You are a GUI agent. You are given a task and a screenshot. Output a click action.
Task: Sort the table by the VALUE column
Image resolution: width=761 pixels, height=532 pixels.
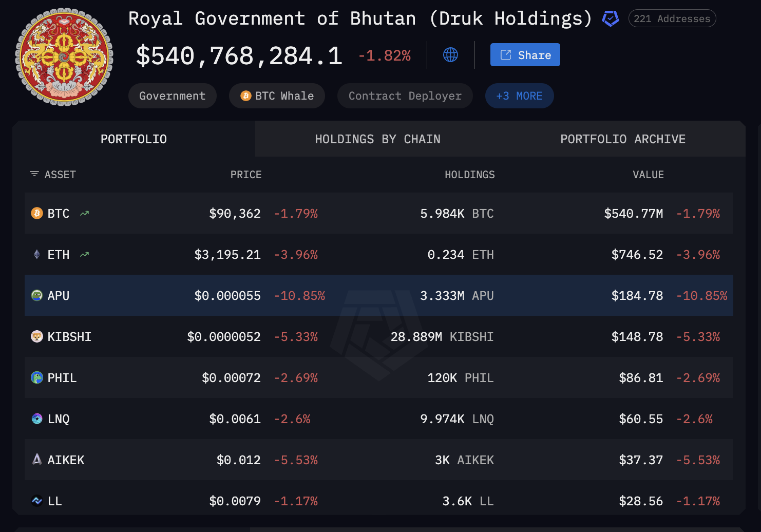click(x=648, y=174)
